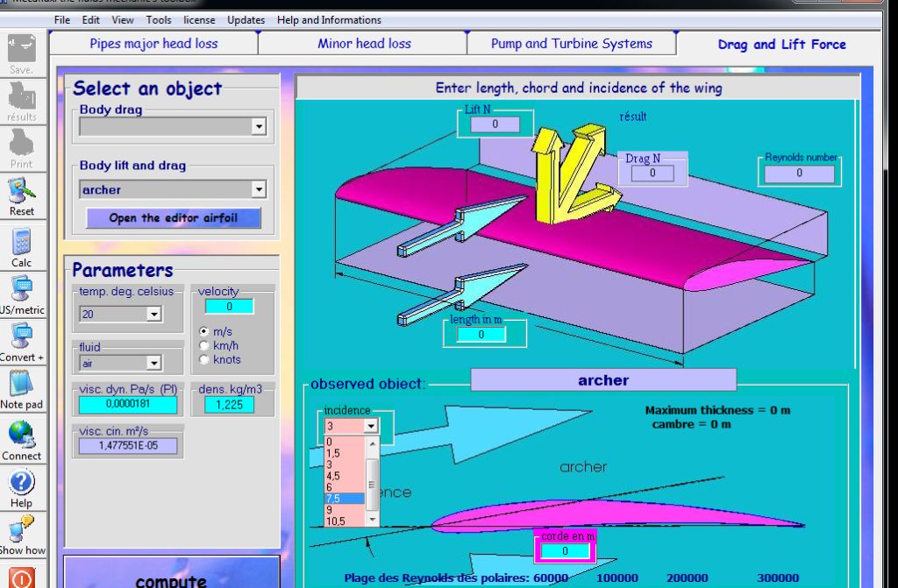The width and height of the screenshot is (898, 588).
Task: Open Help question mark icon
Action: 21,483
